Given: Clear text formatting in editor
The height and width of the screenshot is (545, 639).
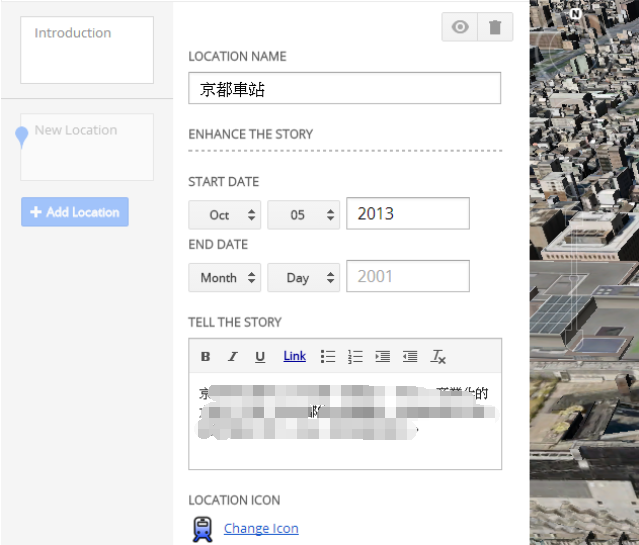Looking at the screenshot, I should point(438,356).
